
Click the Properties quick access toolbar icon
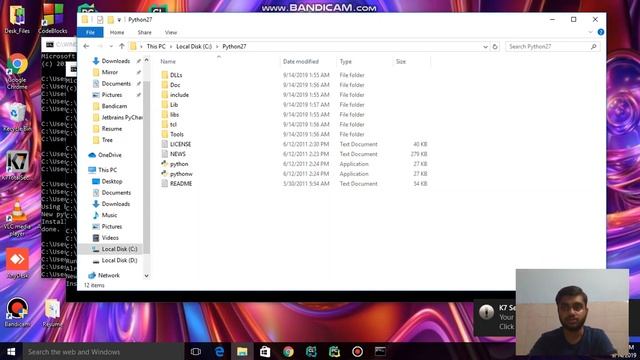pyautogui.click(x=100, y=19)
